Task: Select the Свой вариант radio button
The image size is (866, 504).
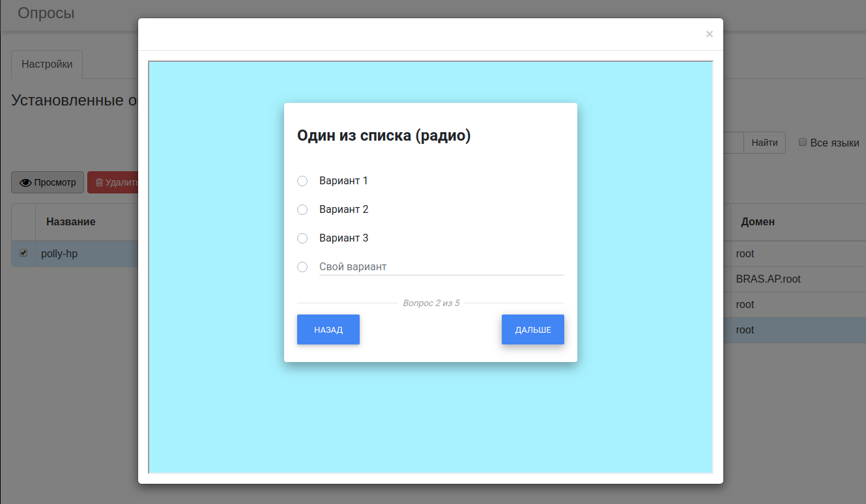Action: (302, 267)
